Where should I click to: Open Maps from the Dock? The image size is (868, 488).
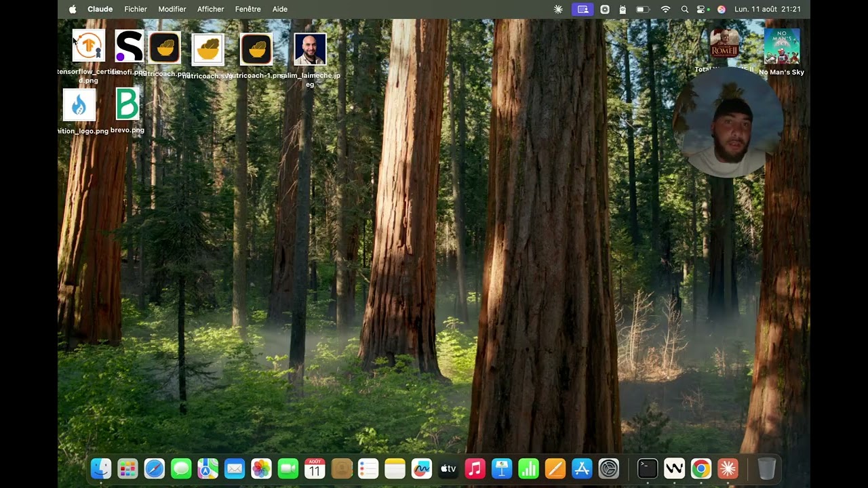[208, 468]
